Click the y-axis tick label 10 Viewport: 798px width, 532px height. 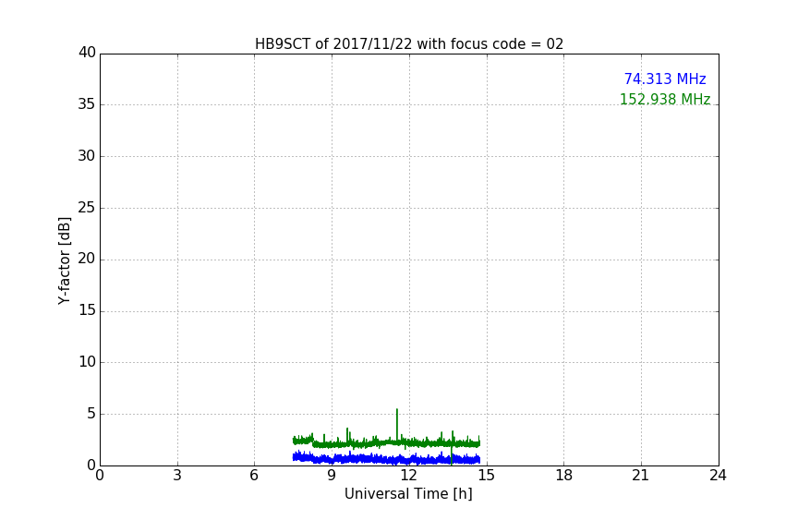tap(87, 362)
